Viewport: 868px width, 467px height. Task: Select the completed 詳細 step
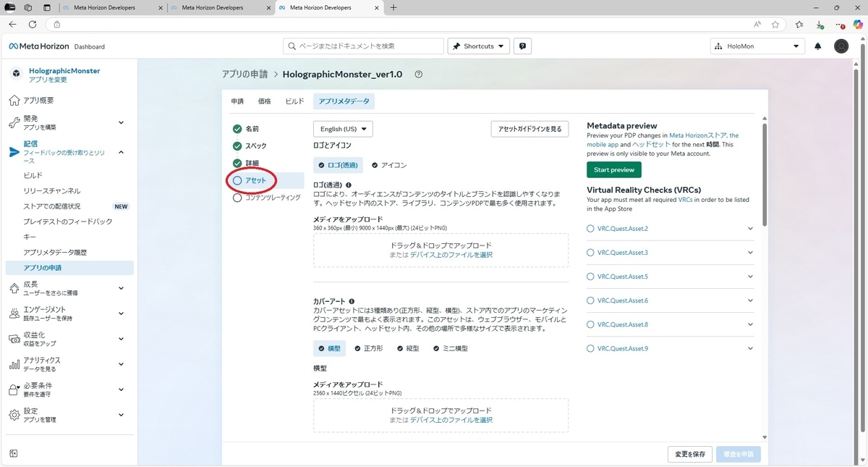[245, 164]
